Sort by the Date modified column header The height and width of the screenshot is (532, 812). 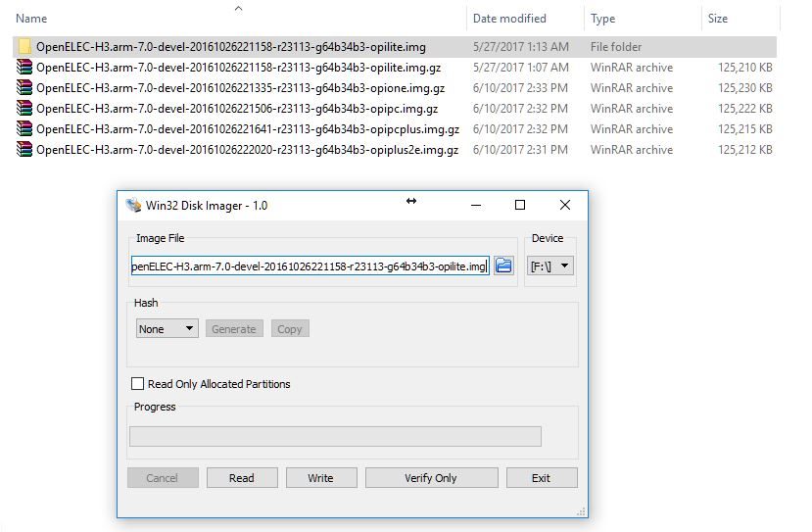pos(509,19)
